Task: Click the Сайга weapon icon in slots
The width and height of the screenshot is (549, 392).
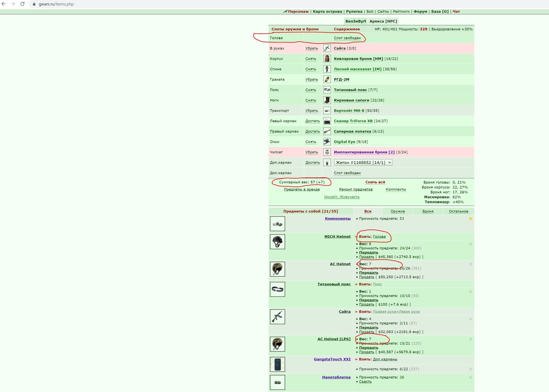Action: point(327,48)
